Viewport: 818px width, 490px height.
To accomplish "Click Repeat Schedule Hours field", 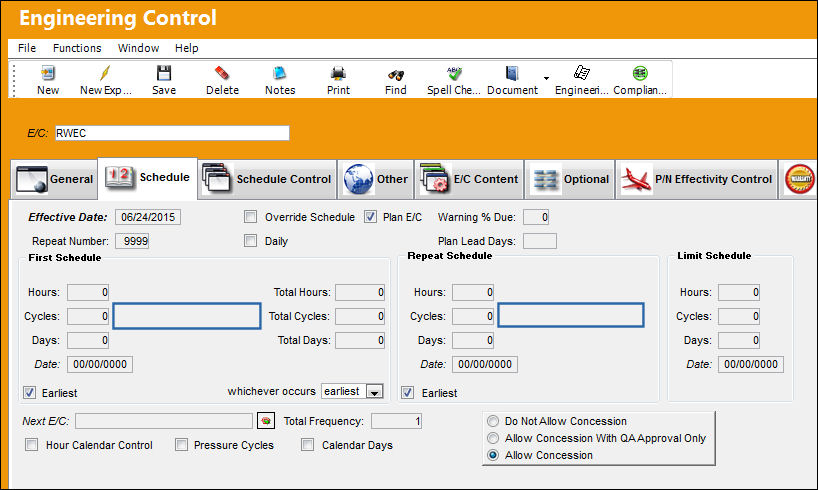I will [473, 292].
